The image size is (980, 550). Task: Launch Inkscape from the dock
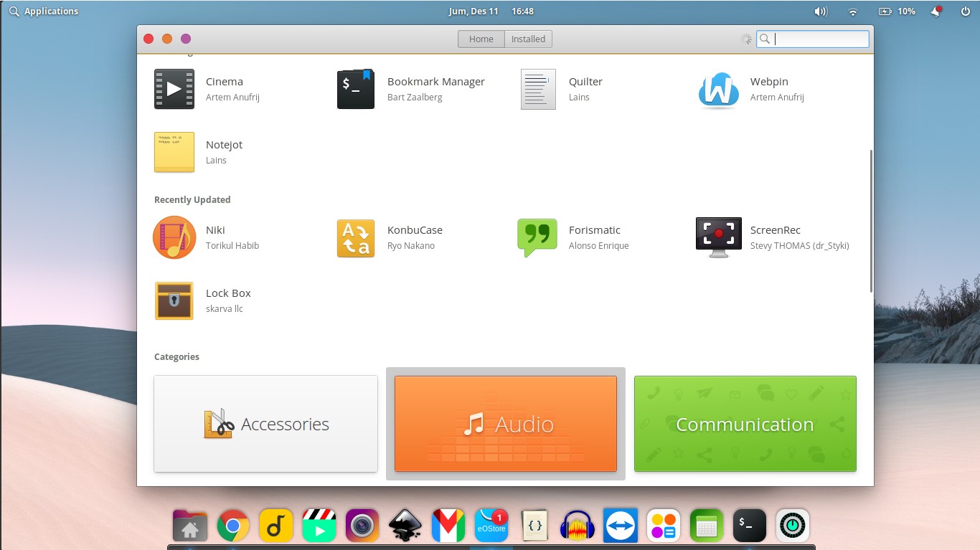click(x=405, y=526)
